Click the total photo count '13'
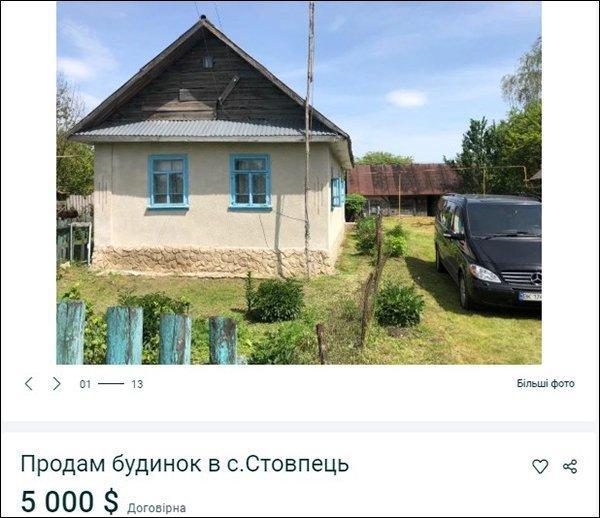Viewport: 600px width, 518px height. coord(137,384)
